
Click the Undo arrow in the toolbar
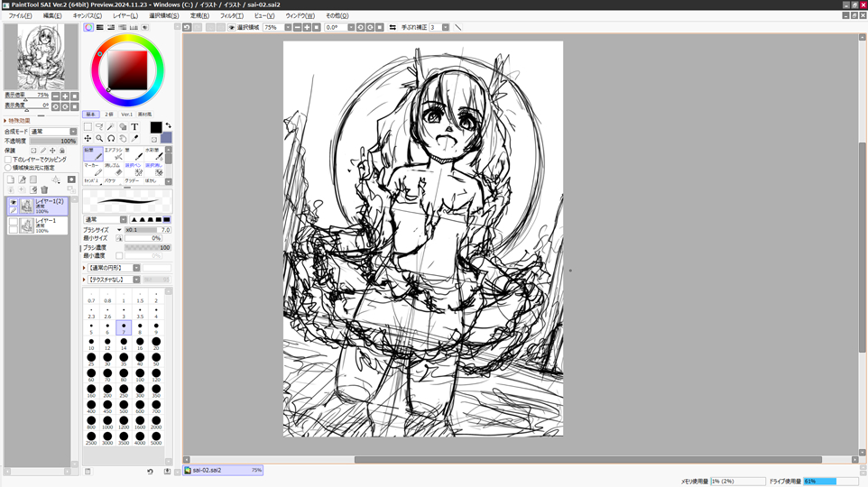187,28
